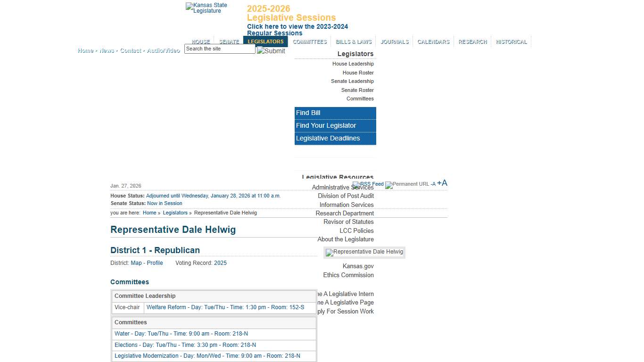This screenshot has height=362, width=644.
Task: Go to Senate Roster in sidebar
Action: 357,90
